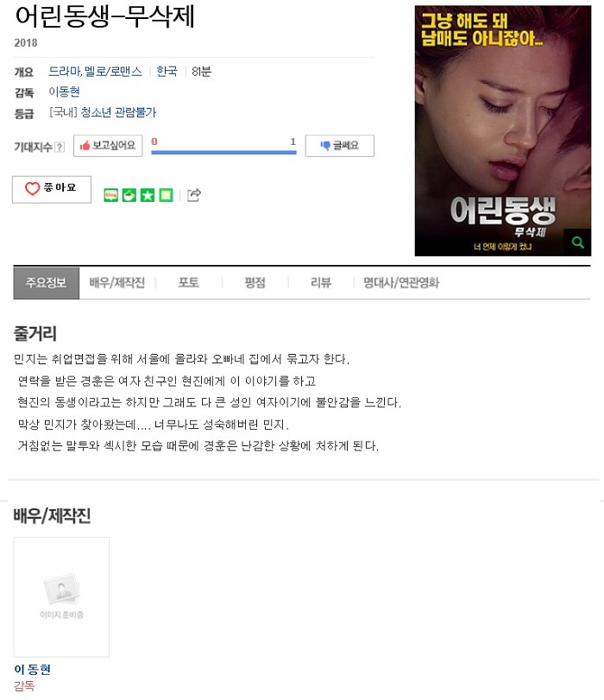Toggle the heart 좋아요 like button

(52, 189)
